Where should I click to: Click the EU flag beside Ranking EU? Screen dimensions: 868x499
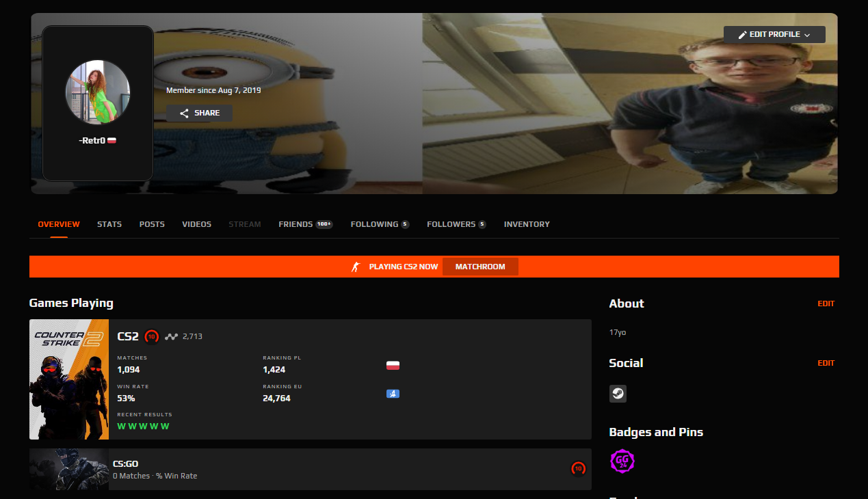[393, 394]
